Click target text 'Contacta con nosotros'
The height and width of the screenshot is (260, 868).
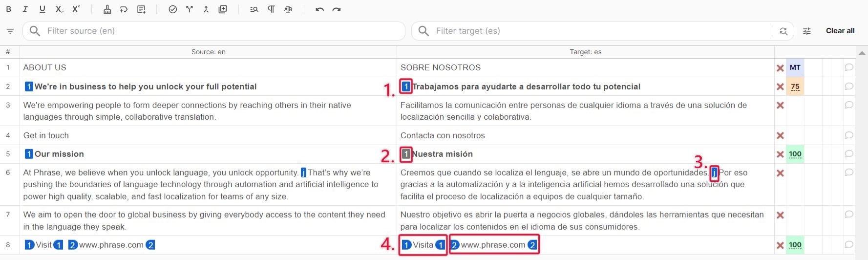(443, 135)
